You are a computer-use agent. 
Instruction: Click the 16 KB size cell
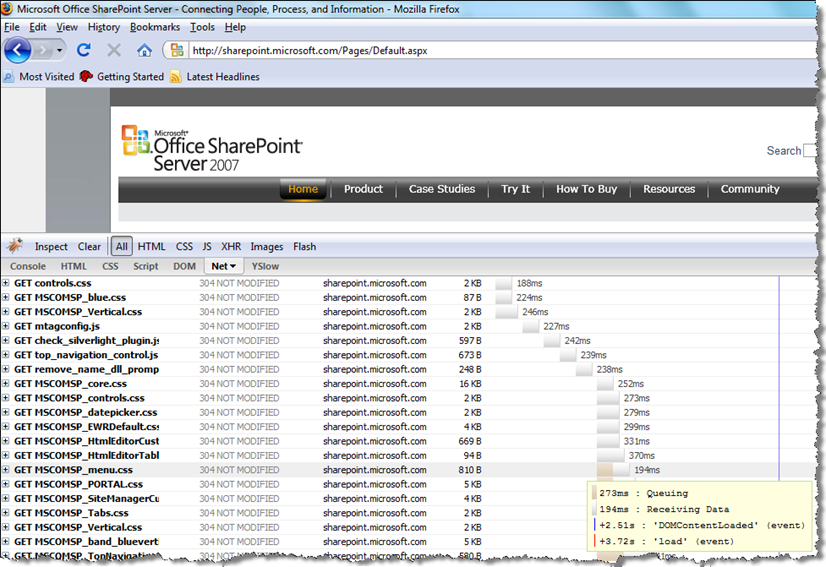click(x=470, y=384)
